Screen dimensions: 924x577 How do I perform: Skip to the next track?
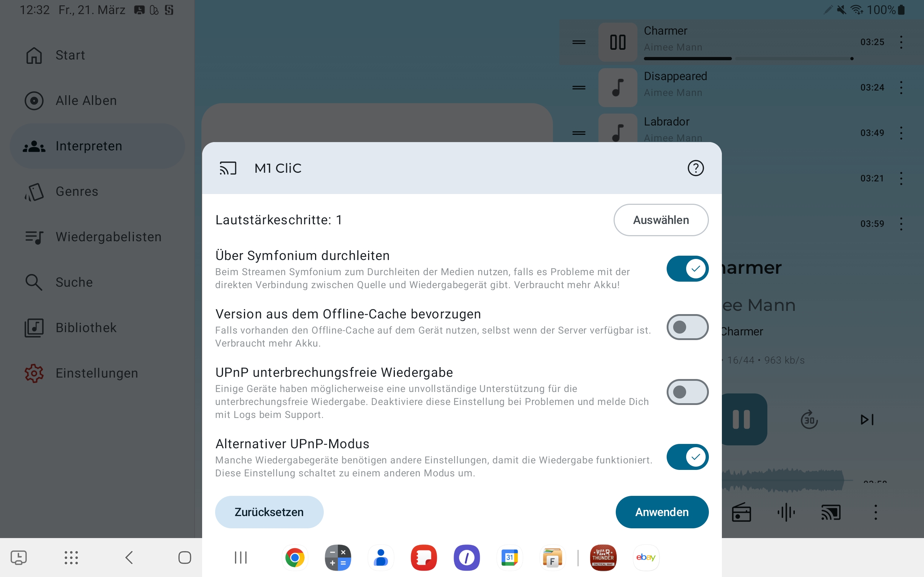(x=867, y=420)
